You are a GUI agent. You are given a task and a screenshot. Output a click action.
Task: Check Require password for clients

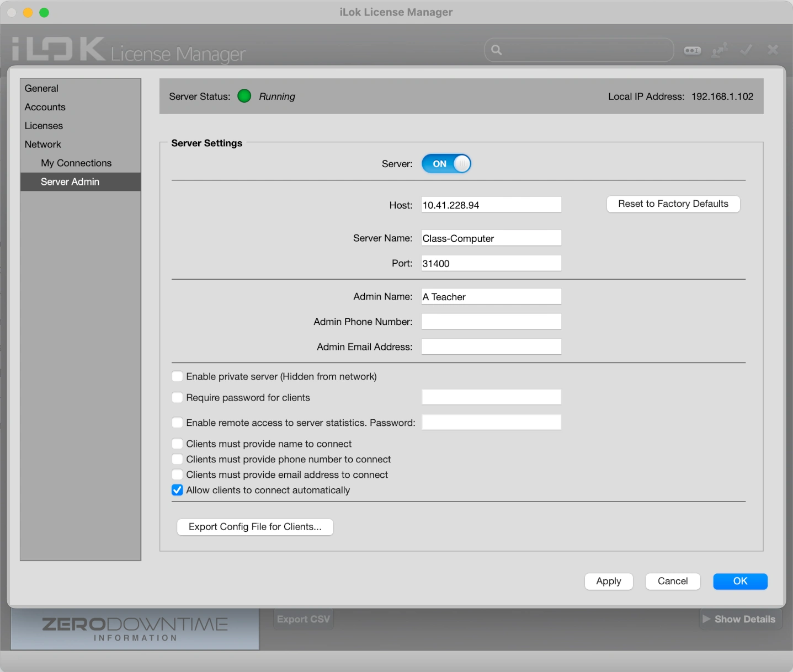(x=177, y=398)
